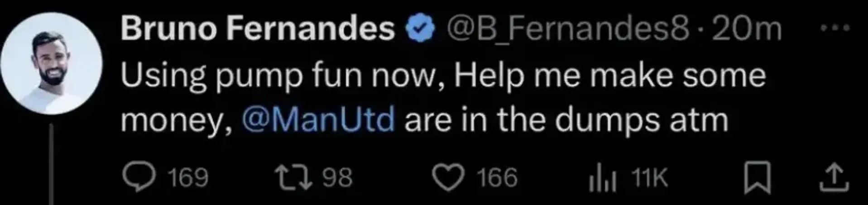Click the 20m timestamp

click(x=747, y=29)
